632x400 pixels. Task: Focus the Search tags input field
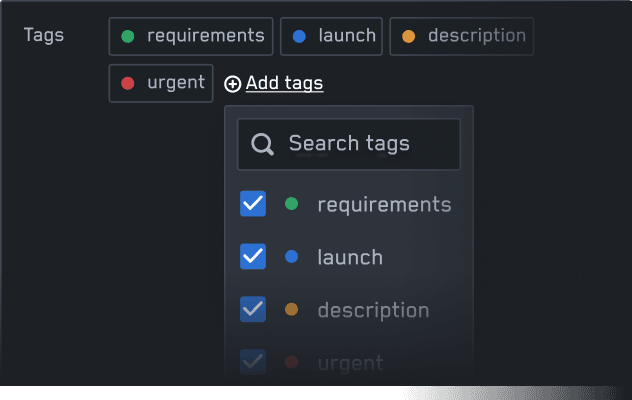(x=349, y=144)
